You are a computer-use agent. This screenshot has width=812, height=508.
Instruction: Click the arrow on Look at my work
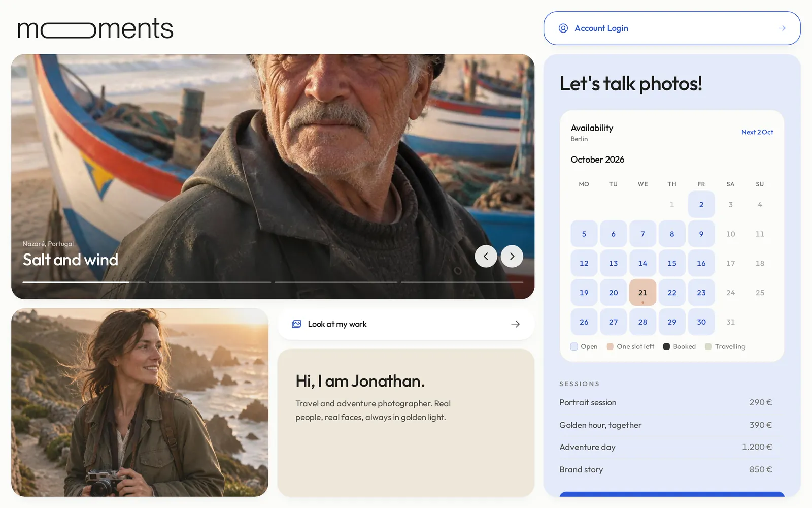pyautogui.click(x=516, y=324)
